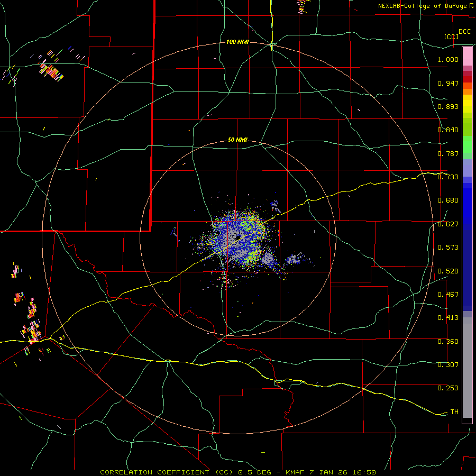Click the DCC product label
This screenshot has width=476, height=476.
(x=464, y=32)
